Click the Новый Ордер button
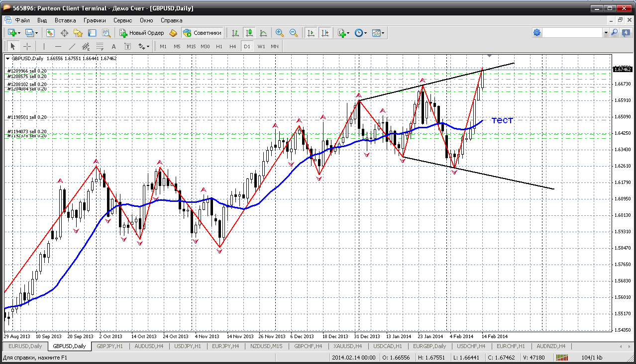This screenshot has height=364, width=636. pos(142,33)
